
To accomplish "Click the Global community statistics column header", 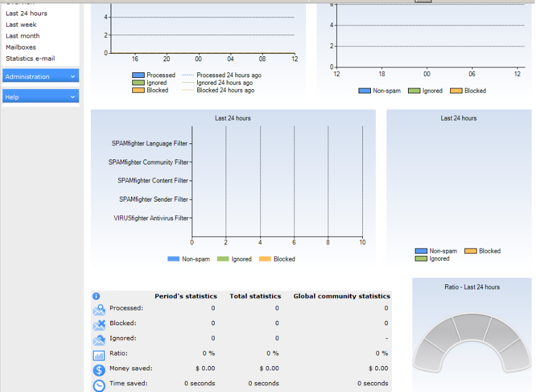I will tap(341, 296).
